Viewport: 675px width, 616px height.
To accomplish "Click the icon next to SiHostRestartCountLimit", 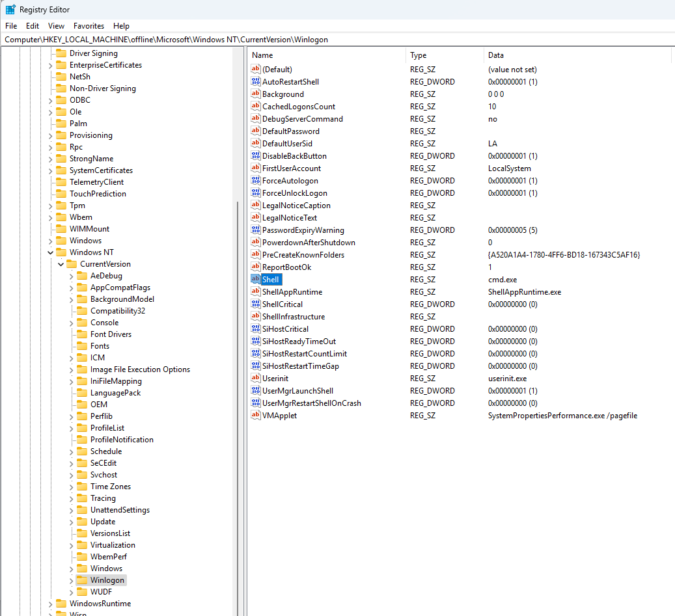I will click(256, 353).
